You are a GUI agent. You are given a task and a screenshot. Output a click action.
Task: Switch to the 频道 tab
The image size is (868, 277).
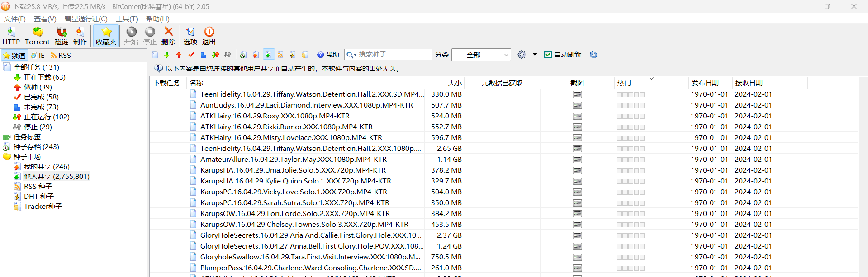click(x=14, y=55)
